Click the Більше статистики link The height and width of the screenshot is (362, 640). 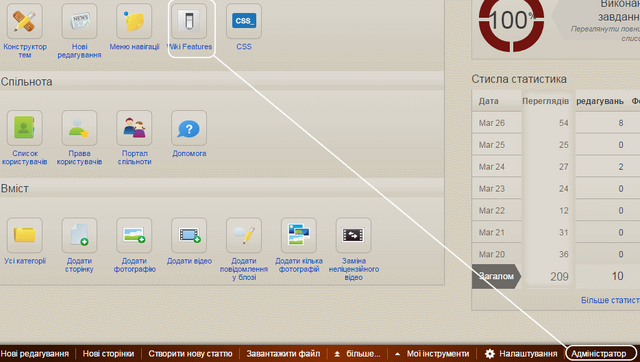(610, 300)
